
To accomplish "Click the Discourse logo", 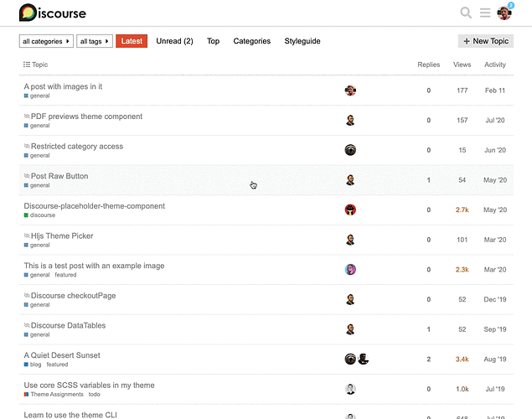I will (53, 13).
